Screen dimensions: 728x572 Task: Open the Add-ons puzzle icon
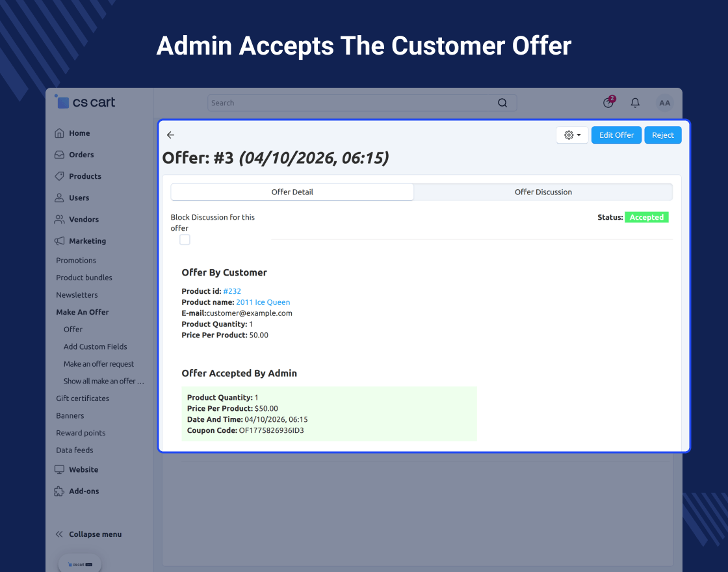pyautogui.click(x=59, y=491)
